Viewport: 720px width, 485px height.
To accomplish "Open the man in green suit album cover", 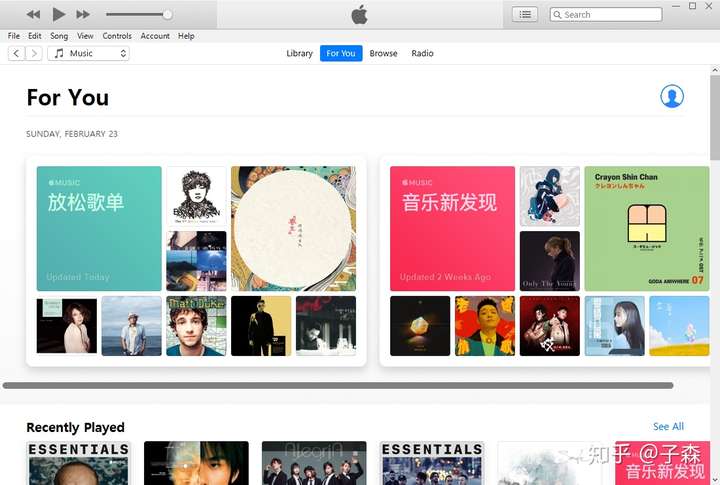I will click(x=485, y=326).
